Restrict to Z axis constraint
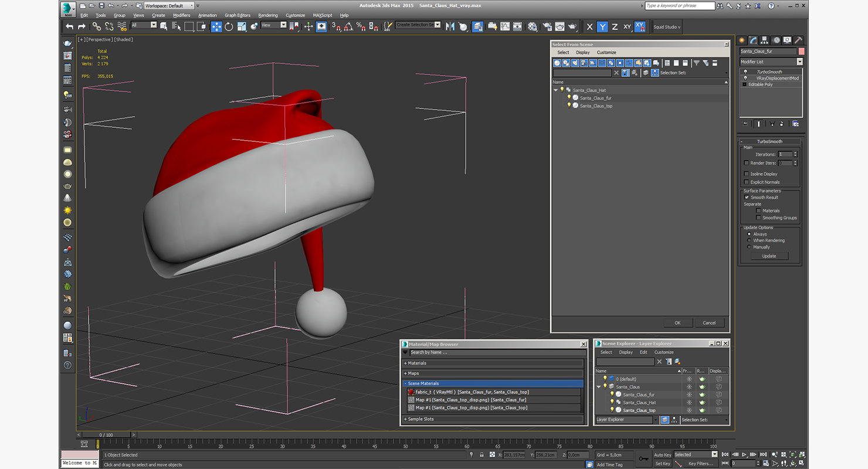 click(x=615, y=27)
